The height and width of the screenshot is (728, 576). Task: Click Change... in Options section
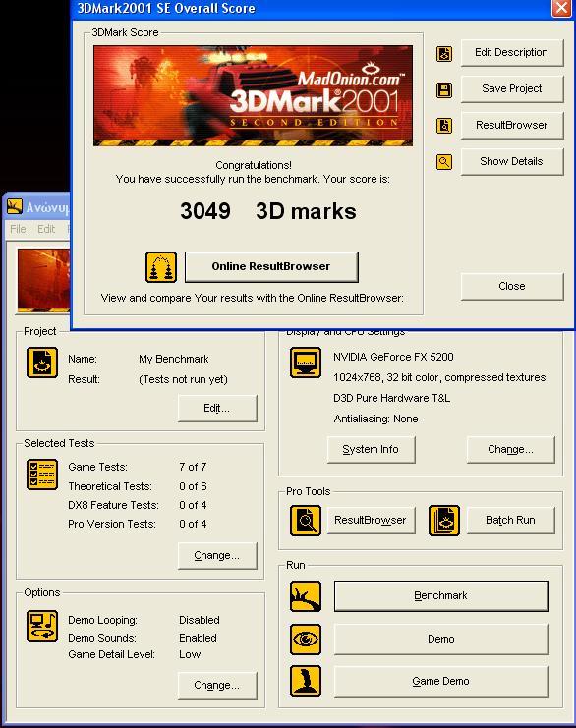pos(217,686)
